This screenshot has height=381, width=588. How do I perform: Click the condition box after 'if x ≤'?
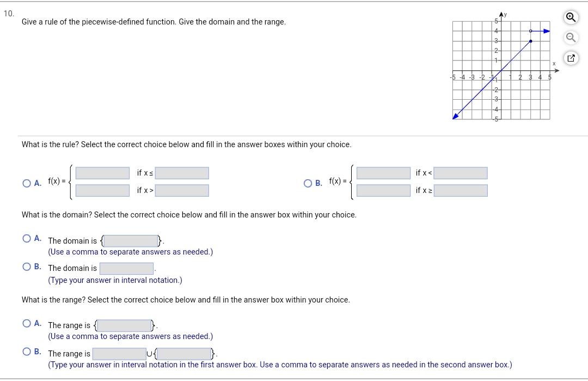tap(181, 173)
